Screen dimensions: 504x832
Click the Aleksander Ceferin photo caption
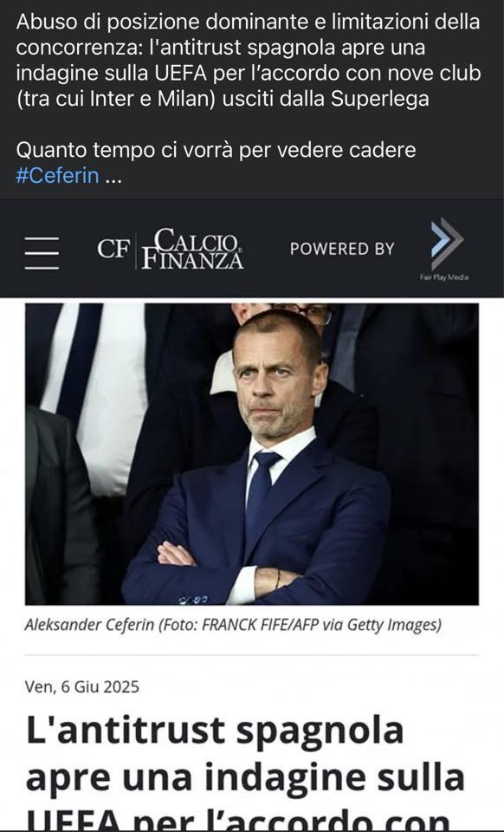[x=233, y=625]
